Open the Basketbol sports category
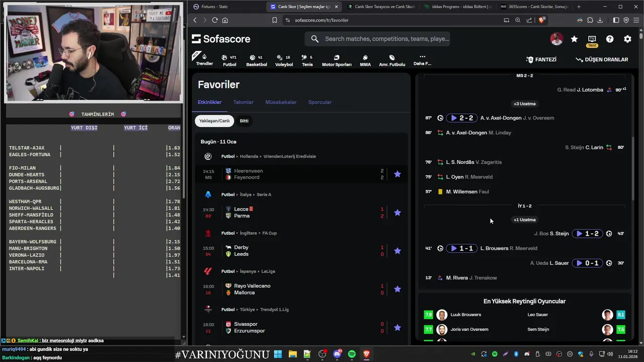 pos(257,60)
